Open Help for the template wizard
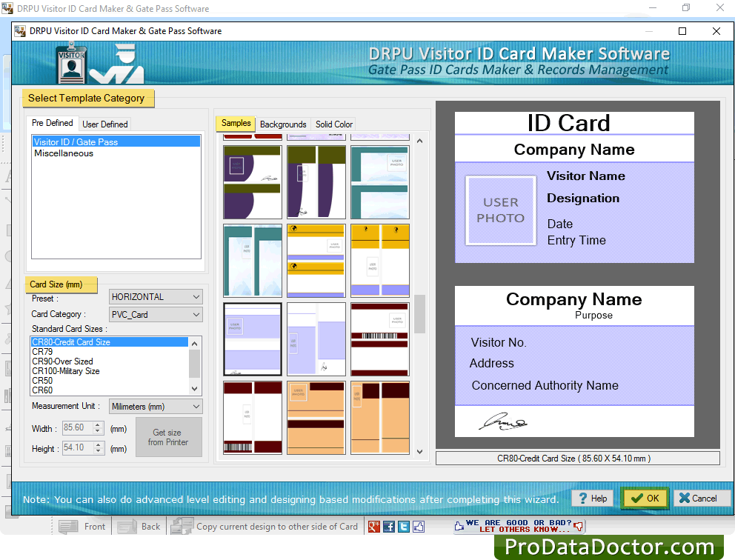 593,498
